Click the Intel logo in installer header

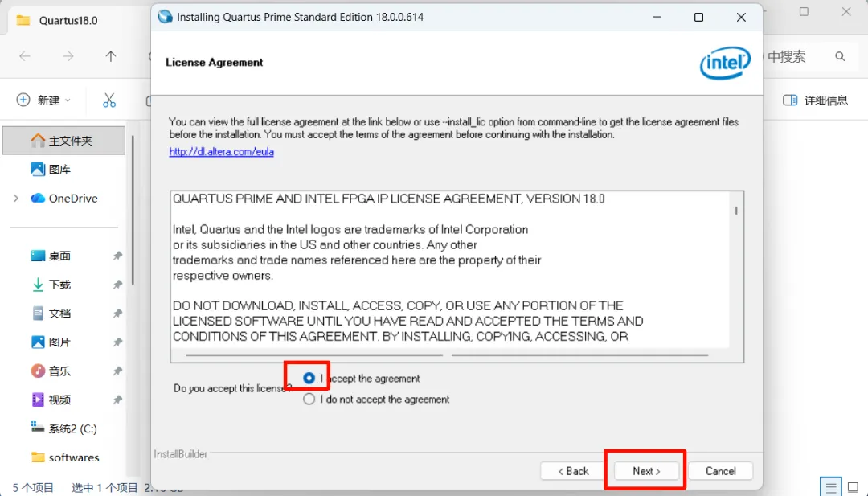pyautogui.click(x=725, y=63)
